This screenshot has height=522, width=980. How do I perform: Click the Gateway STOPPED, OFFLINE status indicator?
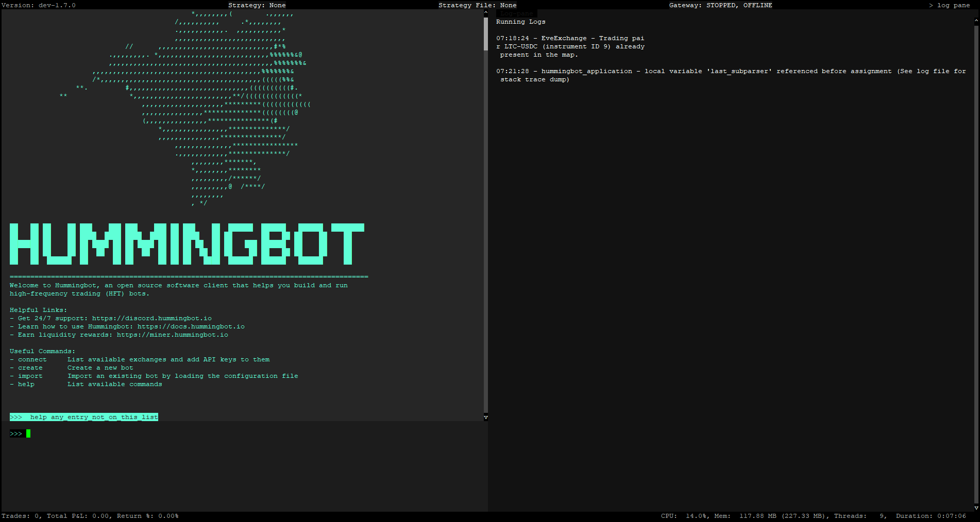(x=720, y=5)
